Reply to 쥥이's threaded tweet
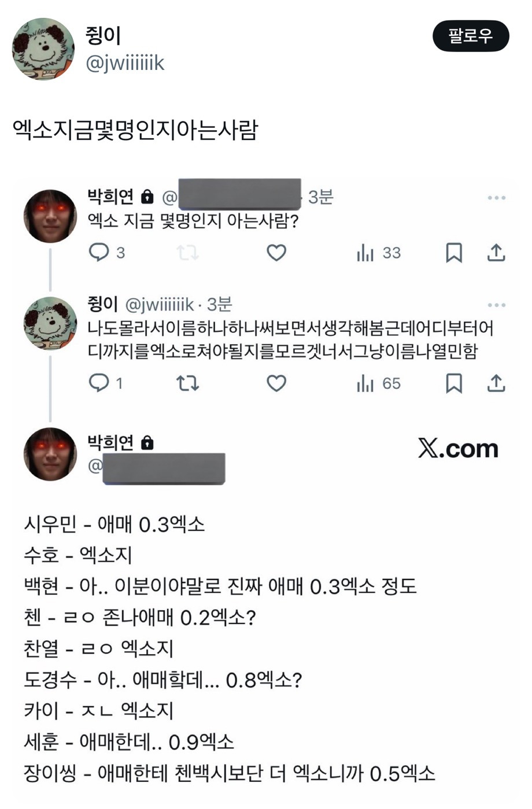This screenshot has width=532, height=809. pos(99,383)
